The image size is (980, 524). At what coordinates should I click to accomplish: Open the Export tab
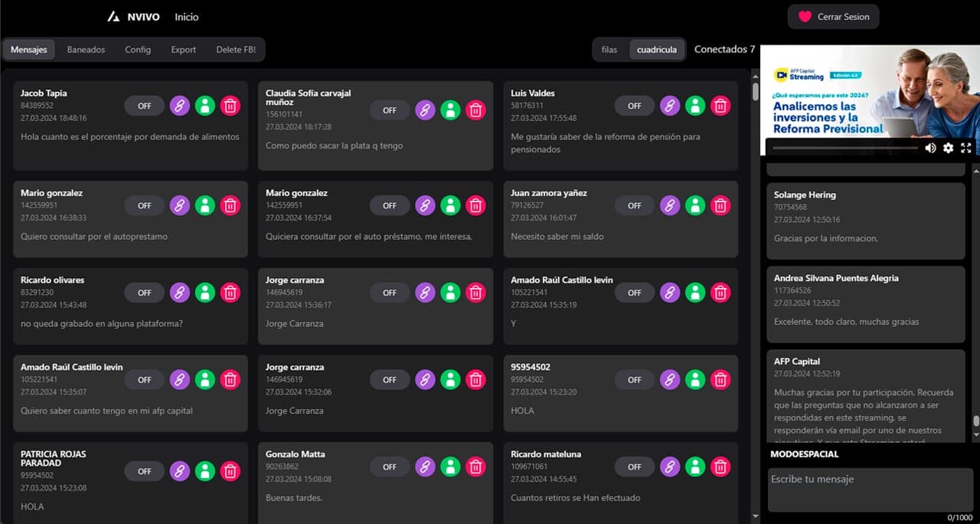[184, 50]
